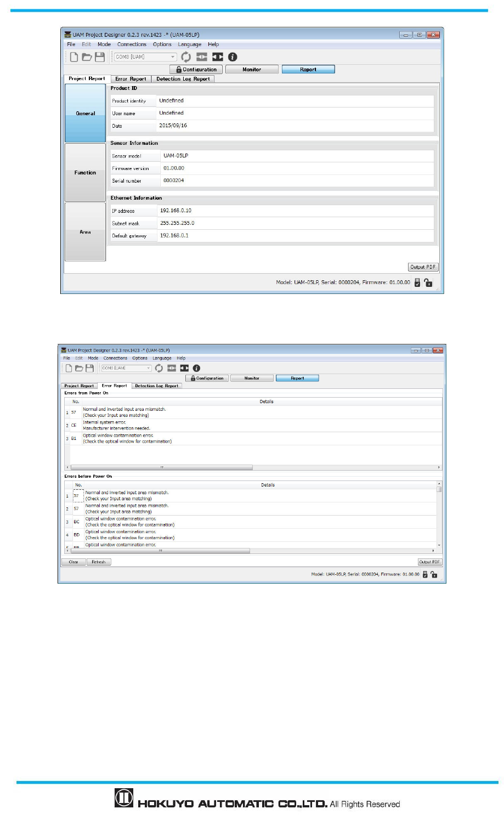Open the Help menu in upper window
The image size is (504, 820).
point(213,44)
